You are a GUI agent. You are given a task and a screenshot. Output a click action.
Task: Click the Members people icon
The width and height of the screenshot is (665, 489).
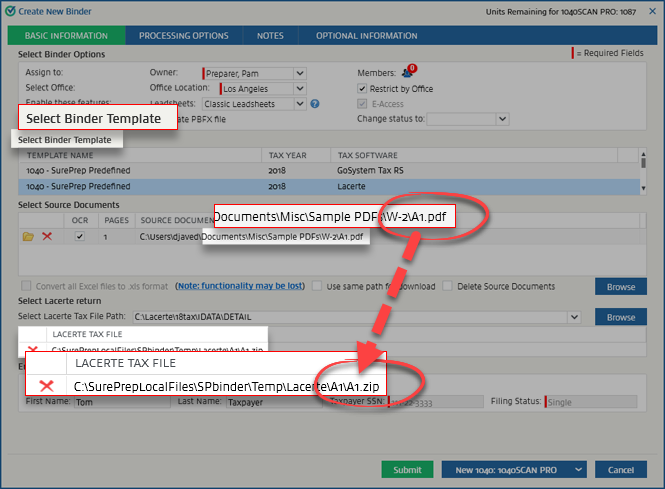click(407, 72)
